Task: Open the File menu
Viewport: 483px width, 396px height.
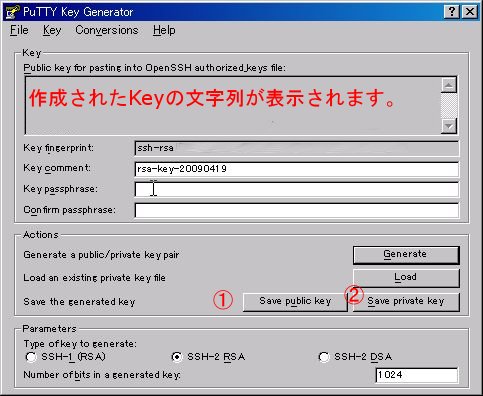Action: pos(19,30)
